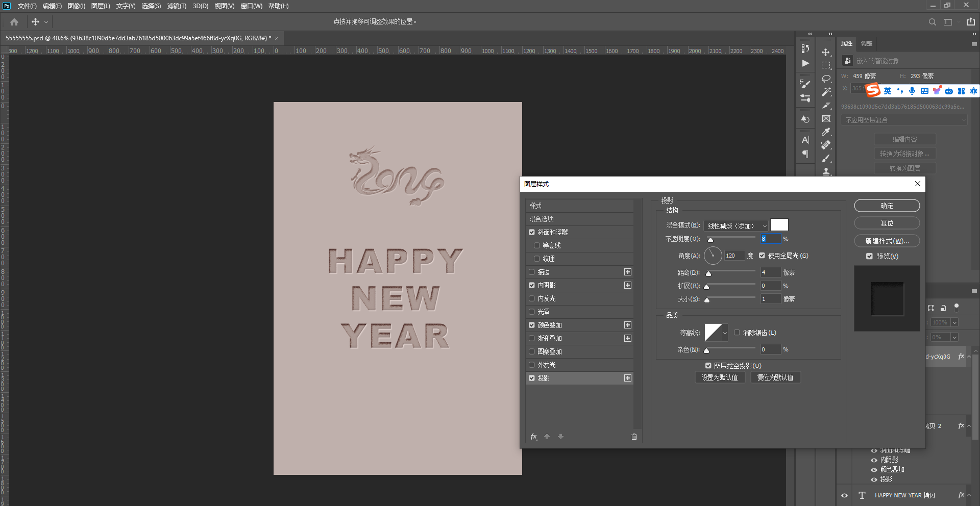Uncheck the 使用全局光 global light option

(x=762, y=256)
